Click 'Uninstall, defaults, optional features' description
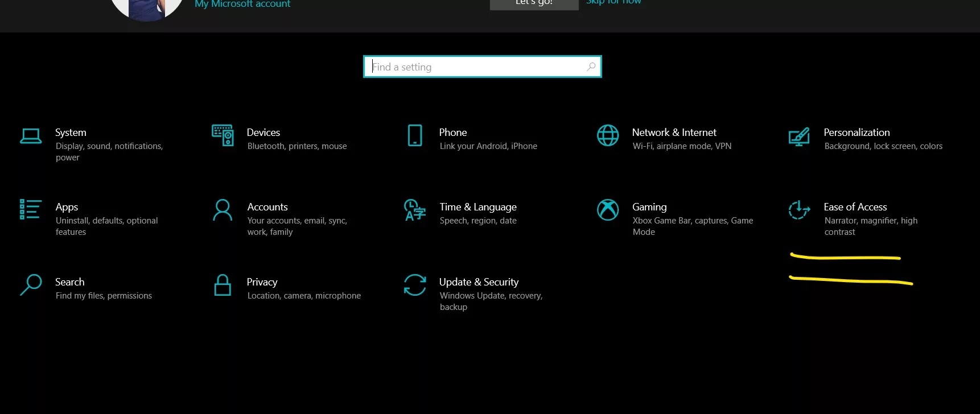 [106, 226]
